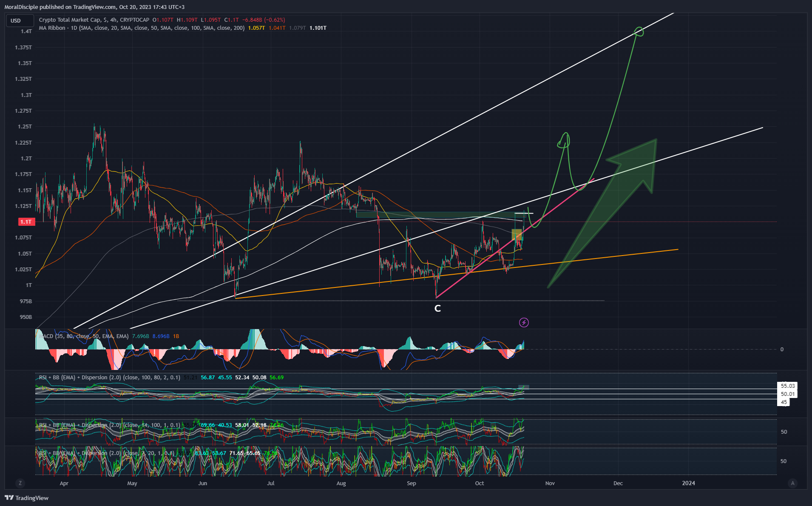Click the −6.848B (−0.62%) change value
The image size is (812, 506).
pos(264,20)
